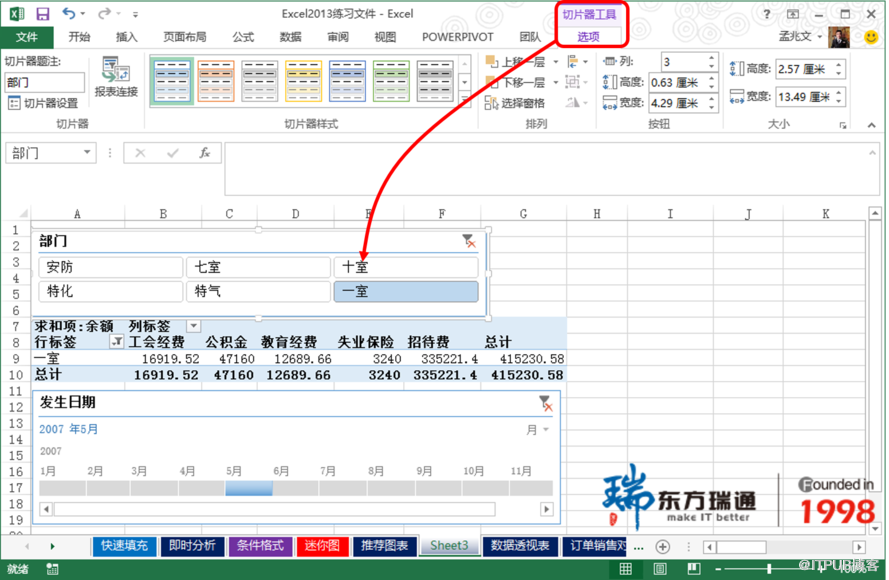Open 切片器设置 slicer settings
Viewport: 889px width, 580px height.
(44, 103)
